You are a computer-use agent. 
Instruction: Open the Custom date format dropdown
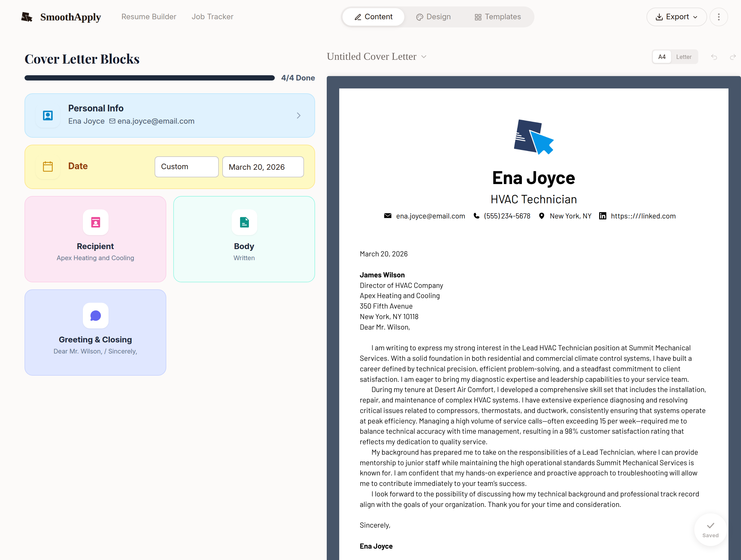point(186,167)
